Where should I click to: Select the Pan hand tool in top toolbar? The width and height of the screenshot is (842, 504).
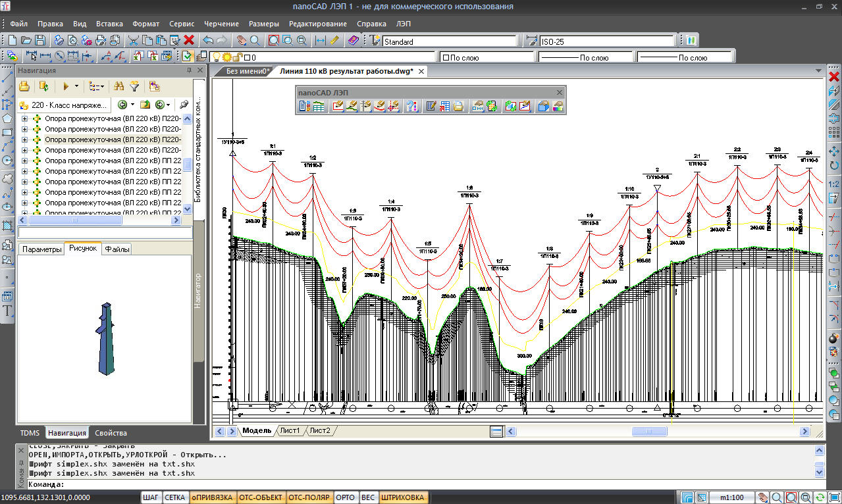(x=241, y=41)
